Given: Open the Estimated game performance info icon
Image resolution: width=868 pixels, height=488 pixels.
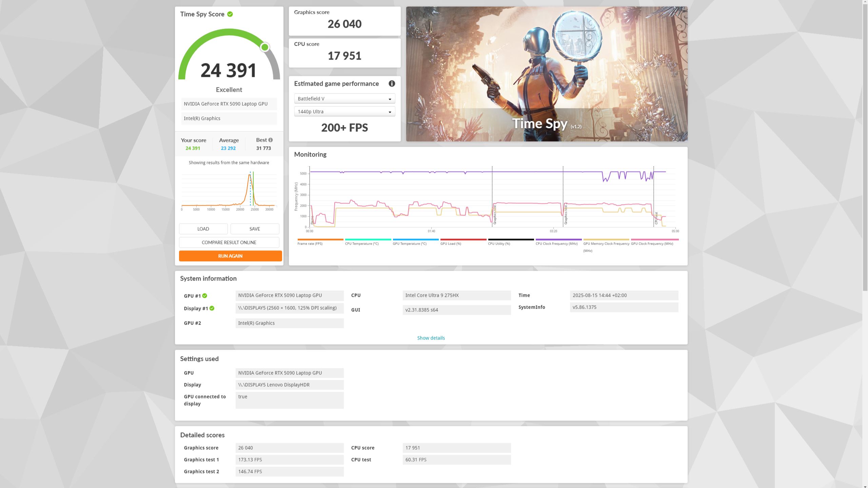Looking at the screenshot, I should click(392, 83).
